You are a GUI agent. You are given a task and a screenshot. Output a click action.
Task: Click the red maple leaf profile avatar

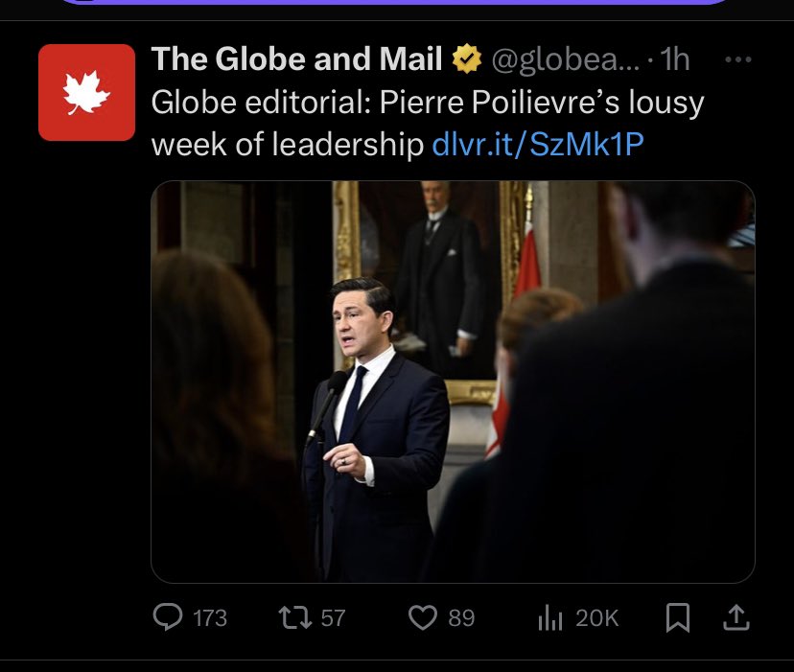86,92
